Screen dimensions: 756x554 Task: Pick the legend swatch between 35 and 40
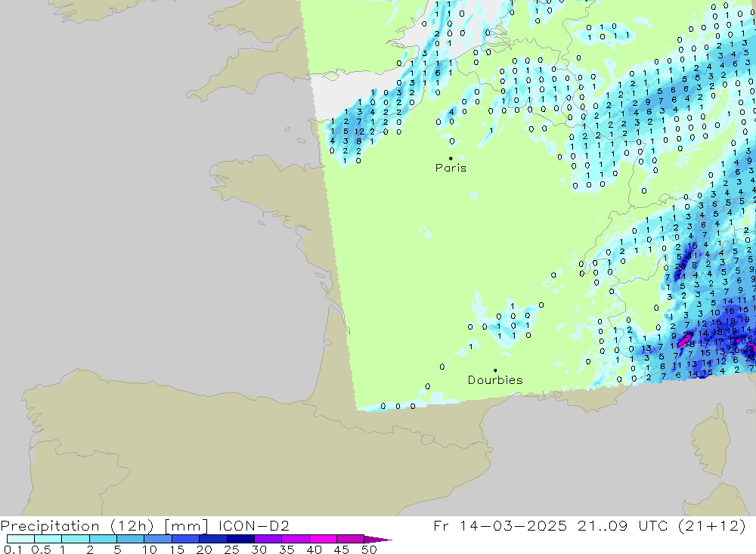tap(295, 539)
